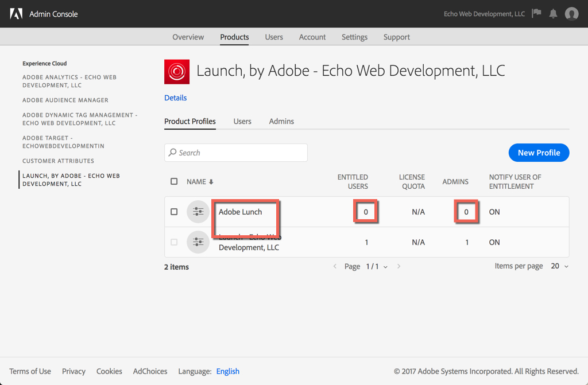Screen dimensions: 588x385
Task: Change language via English link
Action: 227,371
